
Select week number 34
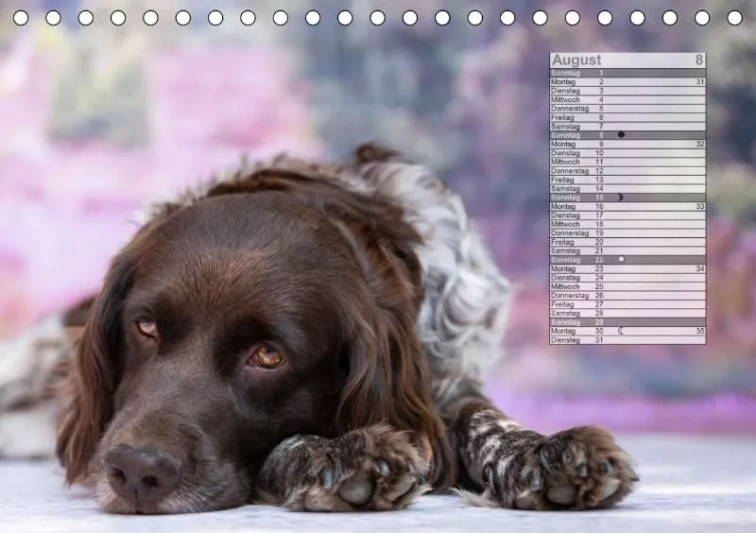(700, 268)
